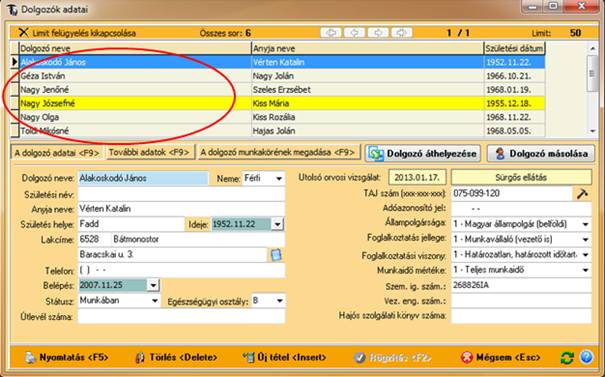Go to the last page arrow
Viewport: 605px width, 377px height.
pyautogui.click(x=401, y=33)
